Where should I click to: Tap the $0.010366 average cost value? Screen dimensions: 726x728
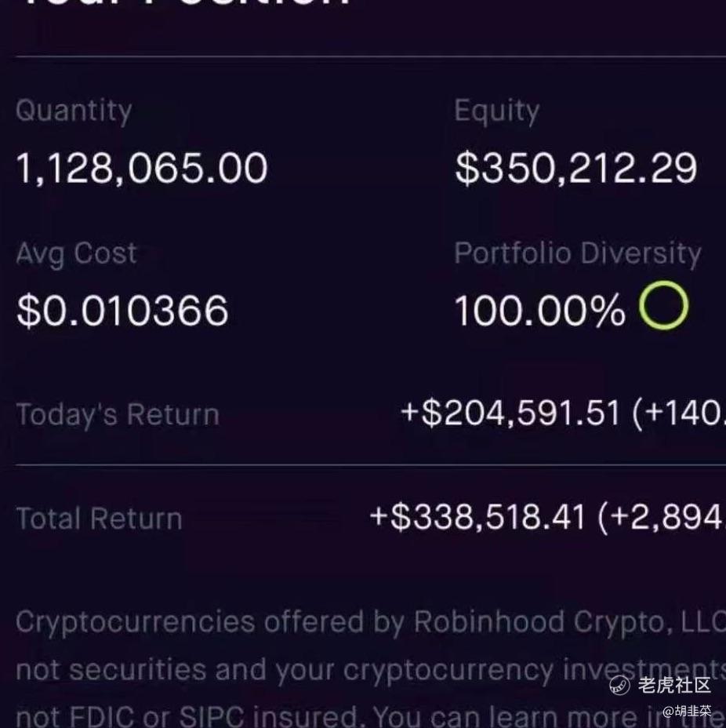pos(122,311)
